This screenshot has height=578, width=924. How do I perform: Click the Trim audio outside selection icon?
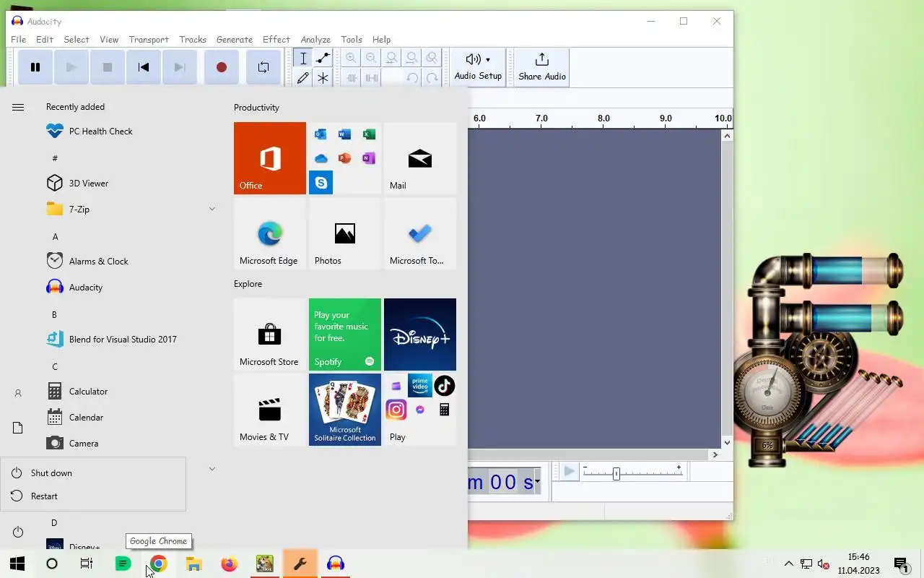coord(351,77)
